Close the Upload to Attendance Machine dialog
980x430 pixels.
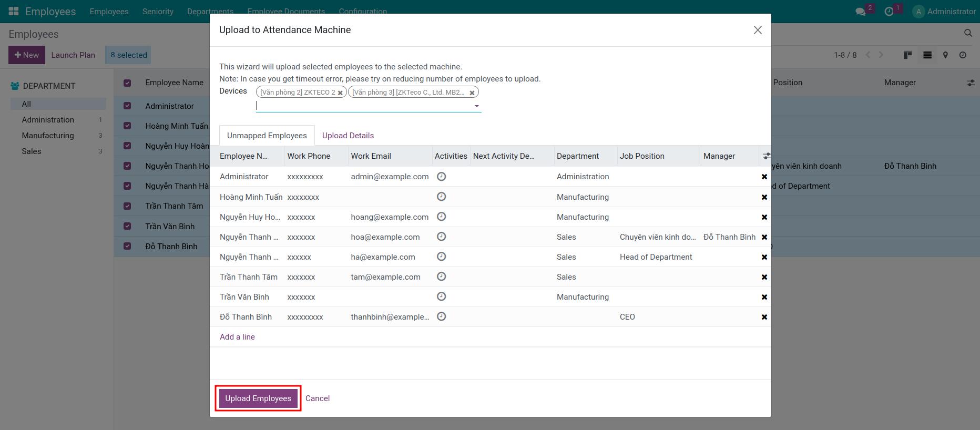coord(758,30)
